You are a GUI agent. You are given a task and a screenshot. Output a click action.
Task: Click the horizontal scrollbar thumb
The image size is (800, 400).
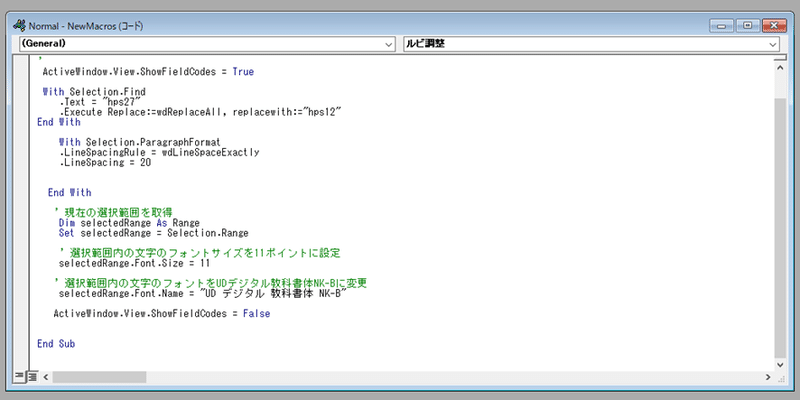pos(99,377)
